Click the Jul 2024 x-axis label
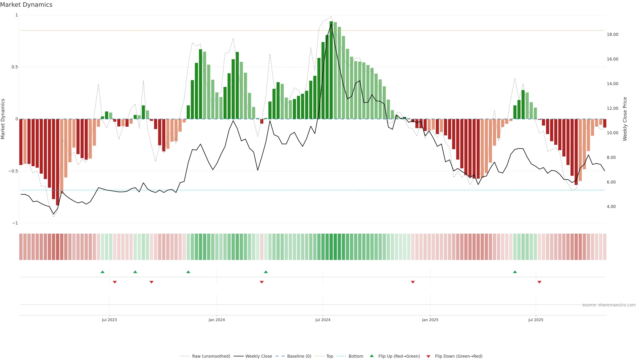The width and height of the screenshot is (644, 362). click(323, 320)
